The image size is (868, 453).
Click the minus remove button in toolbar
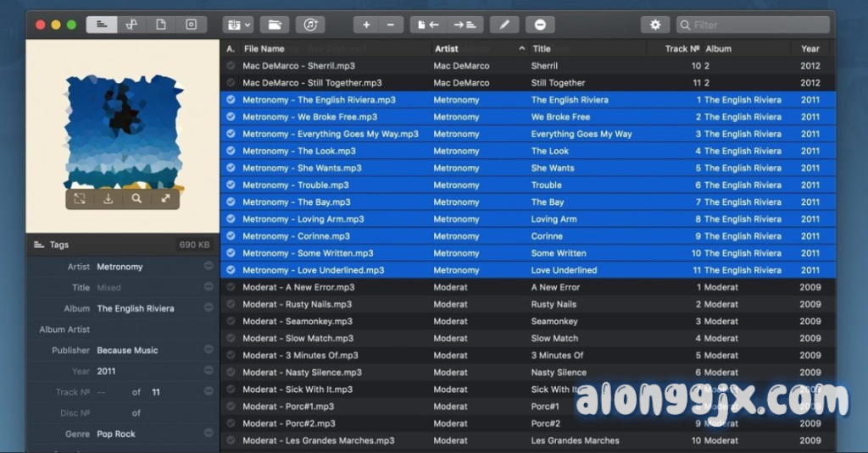pyautogui.click(x=390, y=25)
